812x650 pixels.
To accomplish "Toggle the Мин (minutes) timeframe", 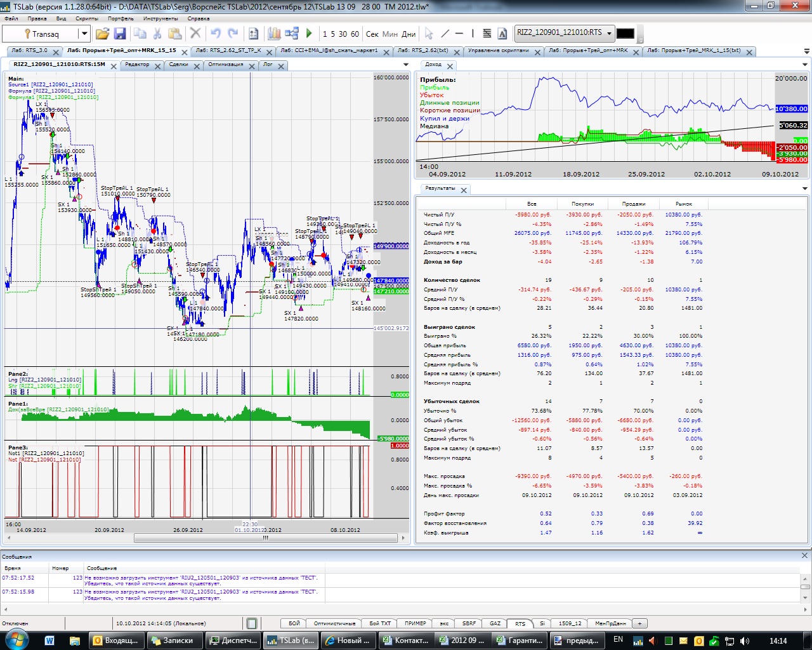I will point(390,34).
